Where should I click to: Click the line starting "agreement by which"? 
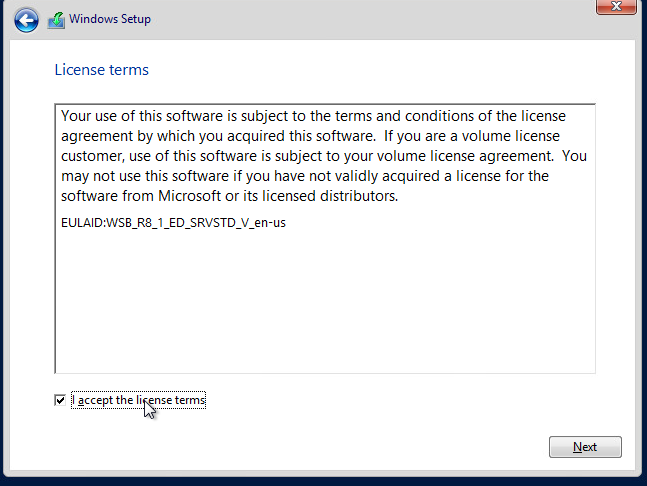click(310, 136)
